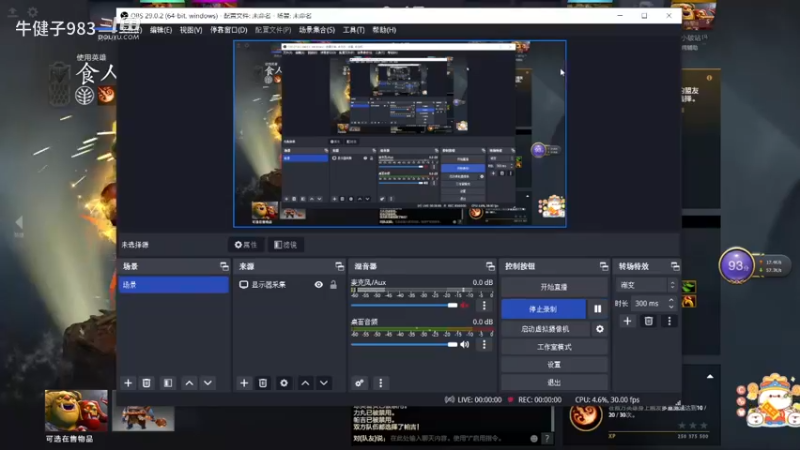Click the 停止录制 stop recording button

click(x=543, y=309)
